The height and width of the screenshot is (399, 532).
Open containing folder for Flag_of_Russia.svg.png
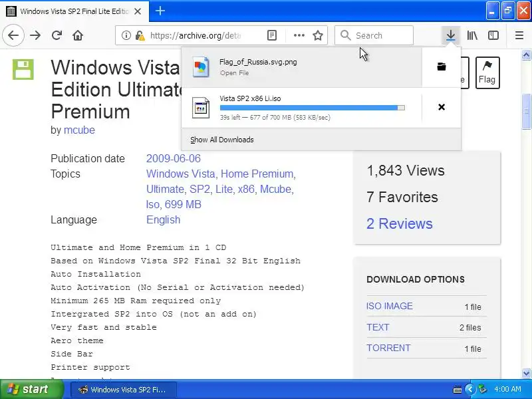point(441,66)
